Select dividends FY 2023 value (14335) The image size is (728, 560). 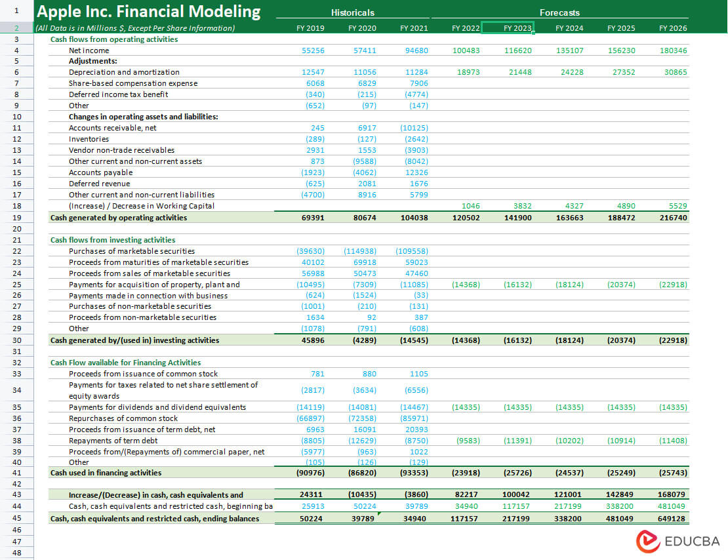pos(517,407)
